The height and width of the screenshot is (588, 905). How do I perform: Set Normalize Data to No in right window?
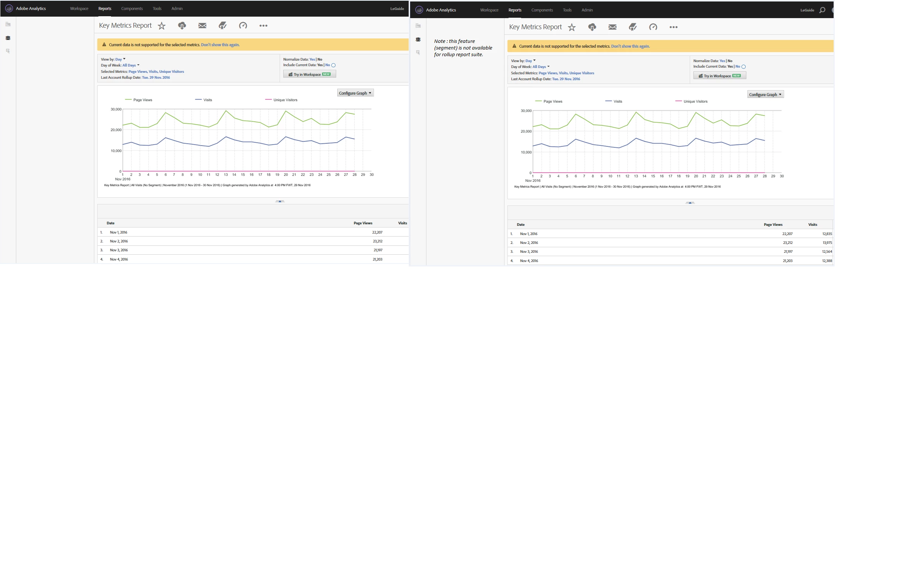(730, 61)
